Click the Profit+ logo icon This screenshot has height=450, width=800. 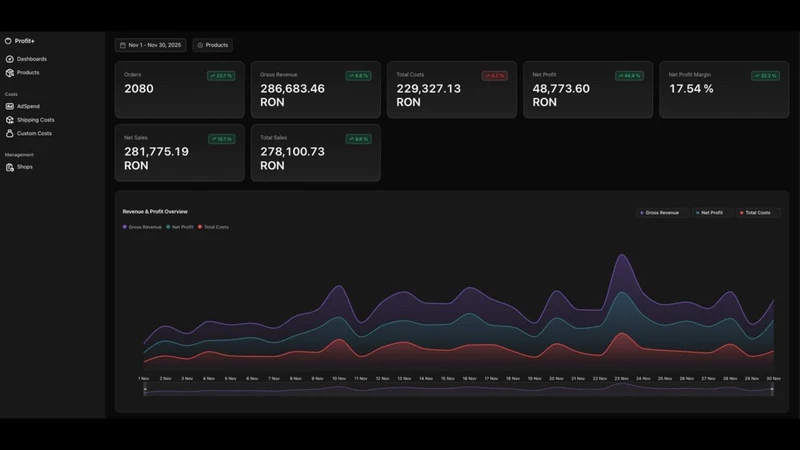click(8, 41)
